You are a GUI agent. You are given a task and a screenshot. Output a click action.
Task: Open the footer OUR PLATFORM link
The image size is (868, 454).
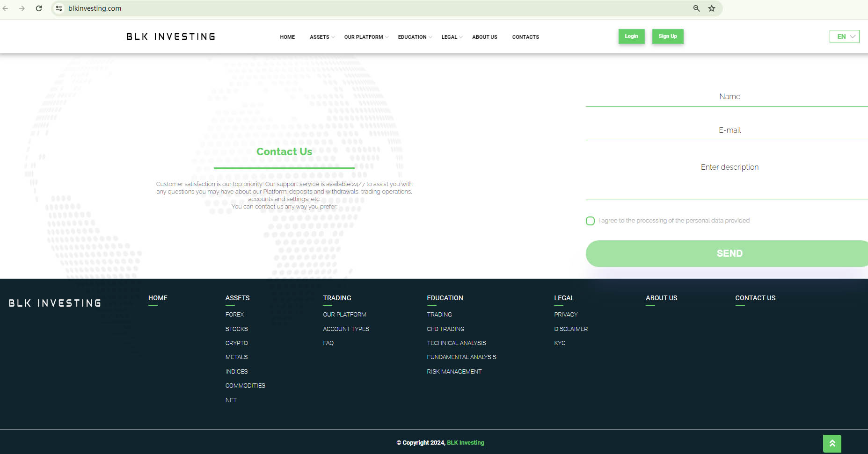point(344,315)
